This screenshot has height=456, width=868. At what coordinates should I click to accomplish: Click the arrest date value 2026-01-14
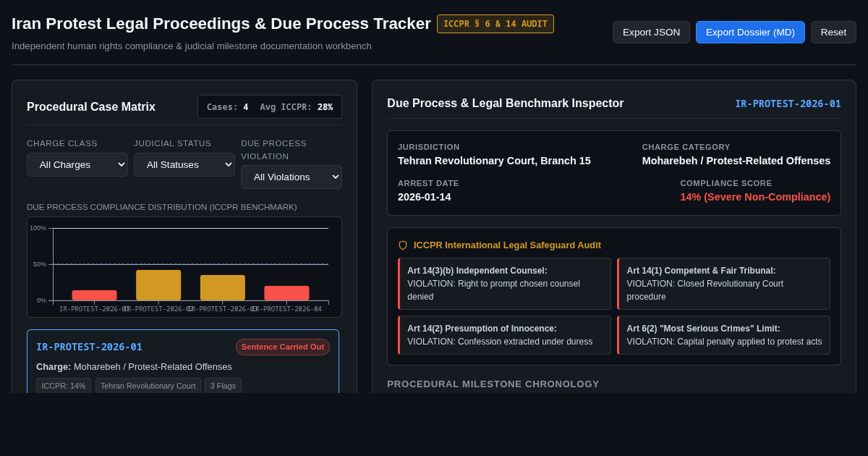click(x=425, y=197)
